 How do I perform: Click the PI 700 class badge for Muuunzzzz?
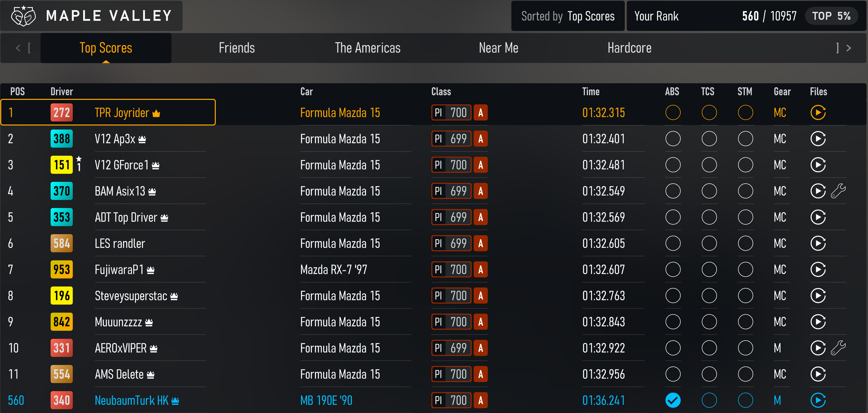(451, 322)
